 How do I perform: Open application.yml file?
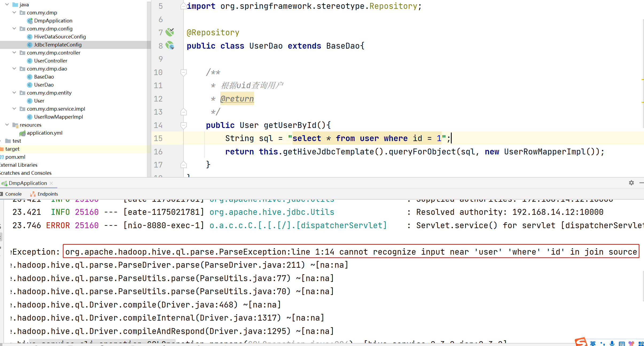click(45, 133)
